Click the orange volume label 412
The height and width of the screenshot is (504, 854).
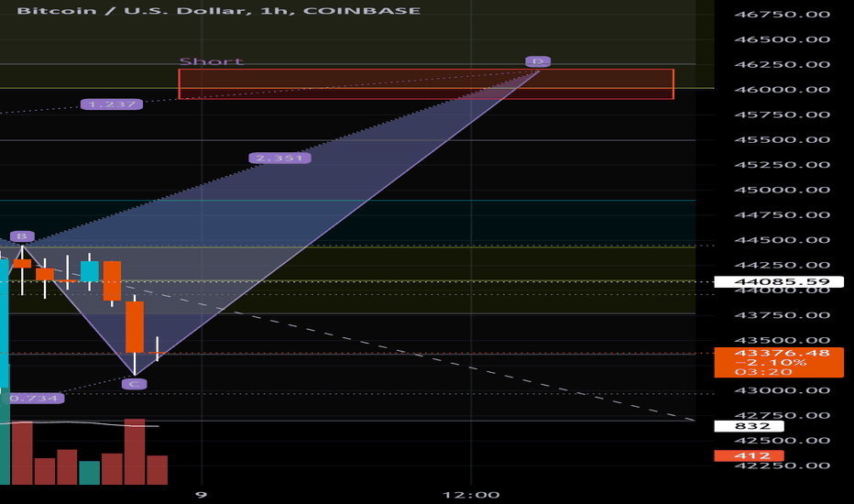[x=749, y=455]
